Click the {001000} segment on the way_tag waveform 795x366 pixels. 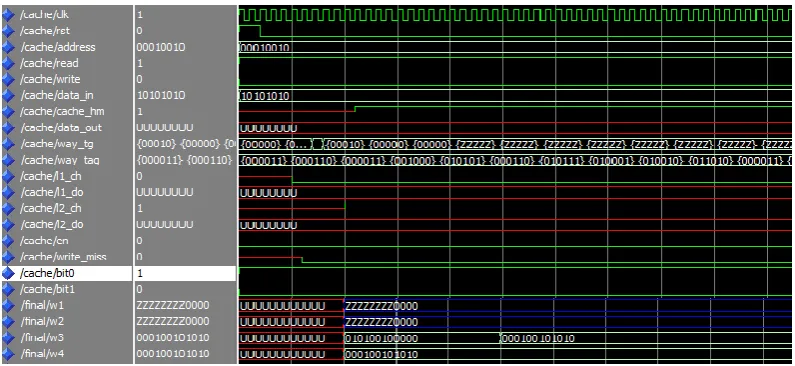pos(414,161)
